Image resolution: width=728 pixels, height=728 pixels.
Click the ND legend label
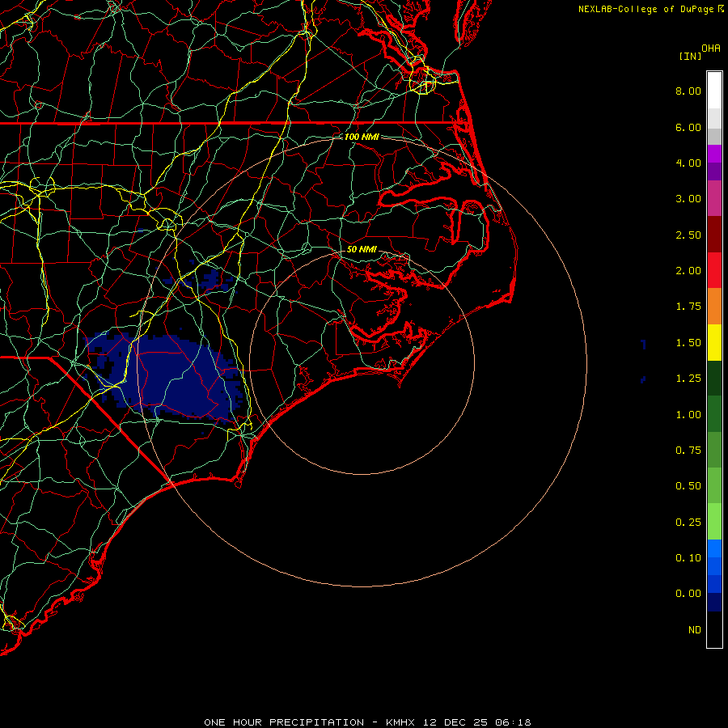click(x=695, y=630)
